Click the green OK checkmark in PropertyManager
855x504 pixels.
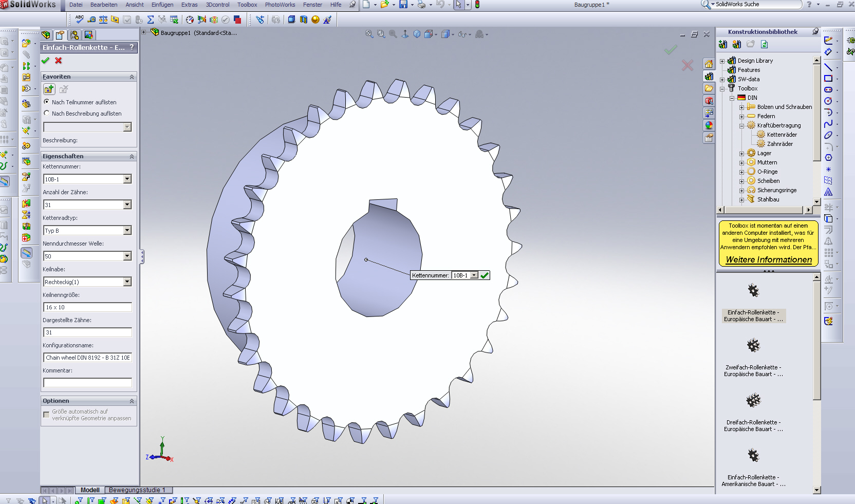pyautogui.click(x=45, y=61)
